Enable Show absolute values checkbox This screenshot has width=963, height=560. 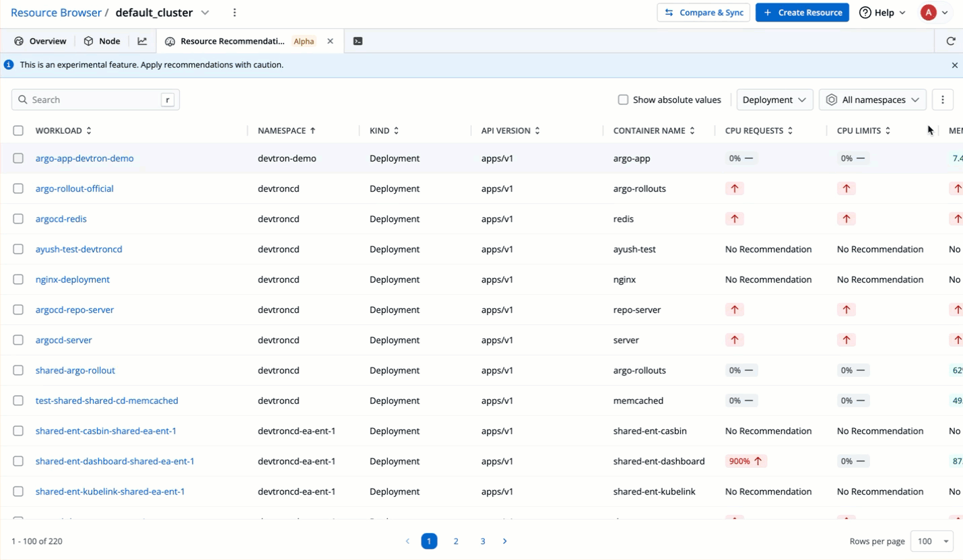click(x=624, y=100)
